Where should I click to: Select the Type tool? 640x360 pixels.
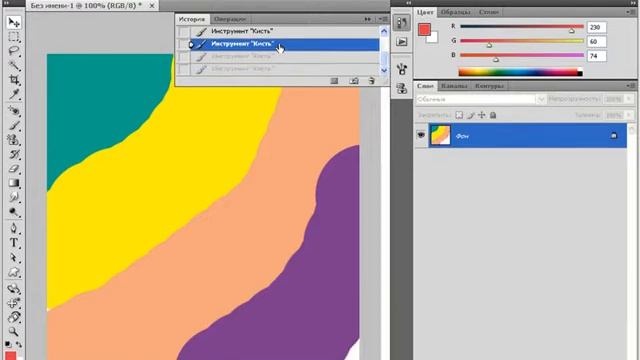click(13, 243)
